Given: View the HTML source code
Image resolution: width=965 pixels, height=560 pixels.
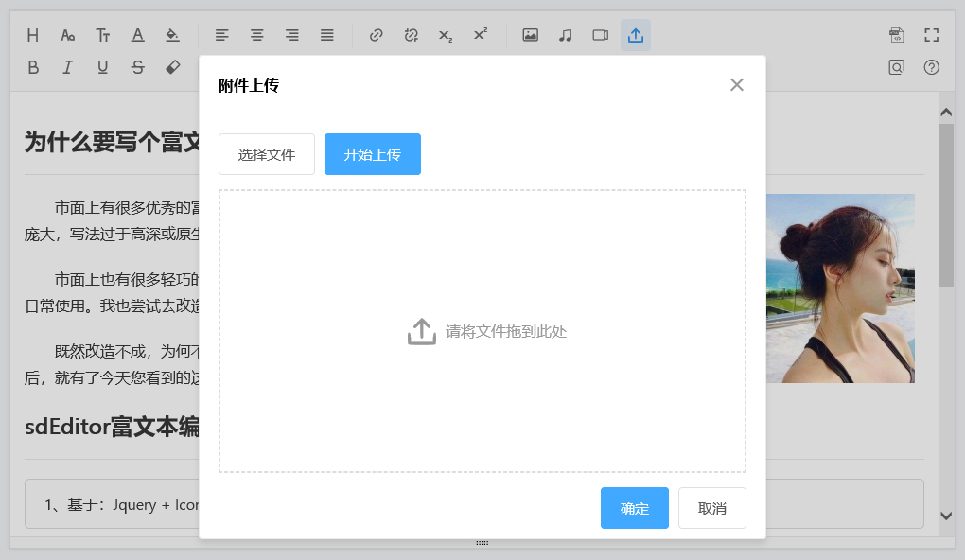Looking at the screenshot, I should pos(897,35).
